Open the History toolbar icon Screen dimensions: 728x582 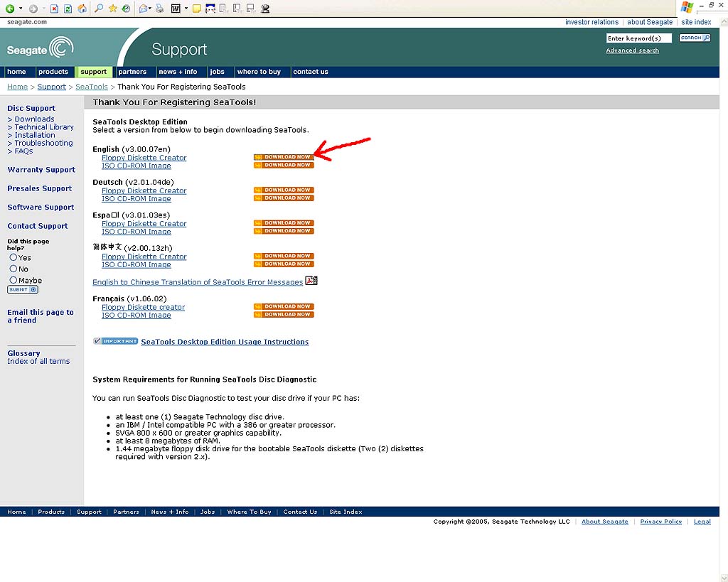[x=126, y=9]
